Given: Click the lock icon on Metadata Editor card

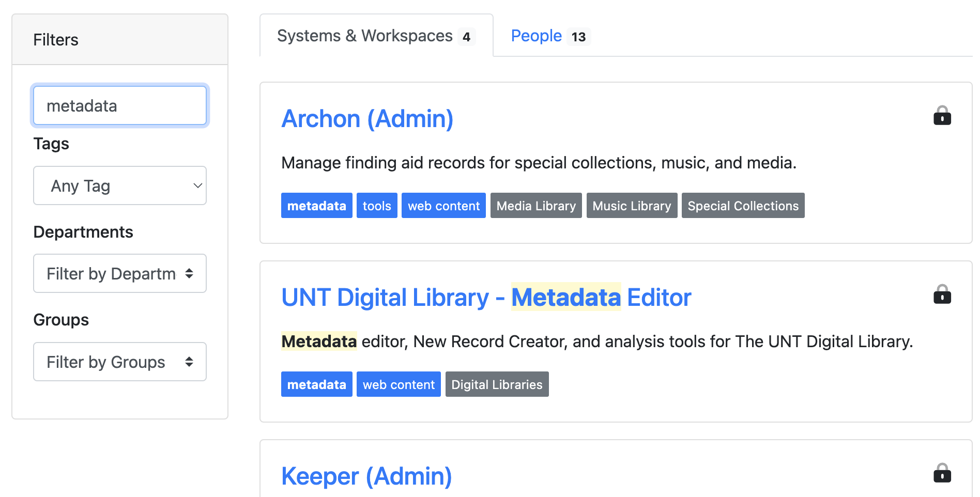Looking at the screenshot, I should [x=942, y=294].
